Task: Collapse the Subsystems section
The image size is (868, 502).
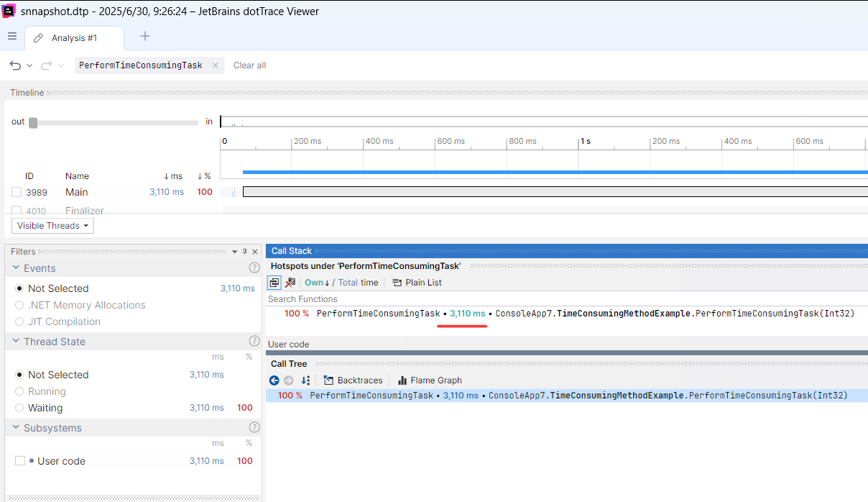Action: pyautogui.click(x=16, y=428)
